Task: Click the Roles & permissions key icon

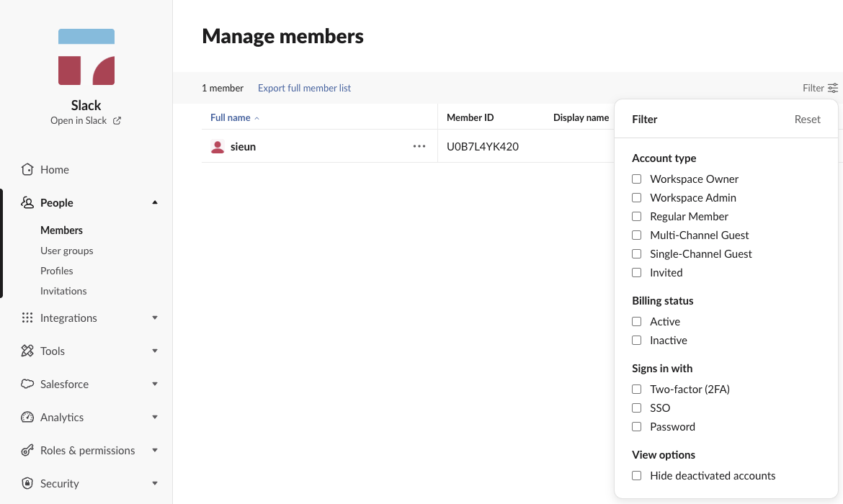Action: coord(27,450)
